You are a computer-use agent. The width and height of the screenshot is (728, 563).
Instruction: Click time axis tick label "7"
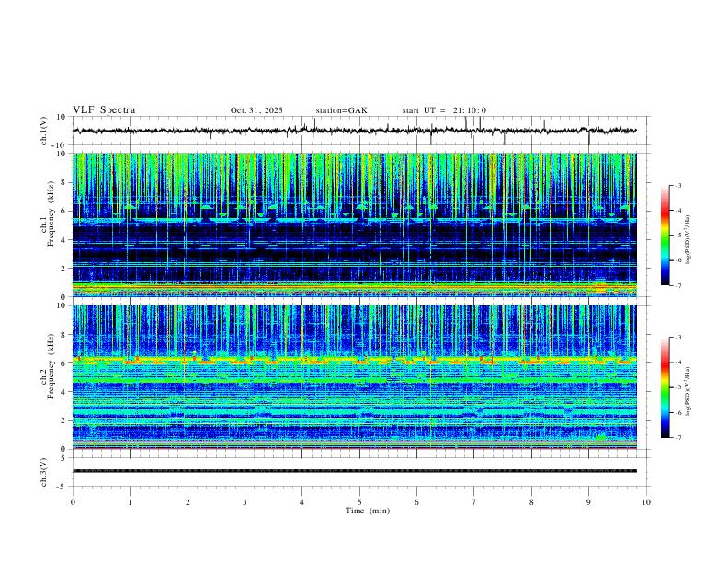[474, 502]
